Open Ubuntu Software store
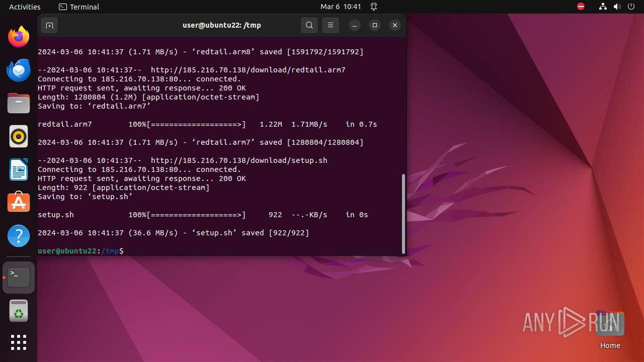The image size is (644, 362). coord(19,202)
